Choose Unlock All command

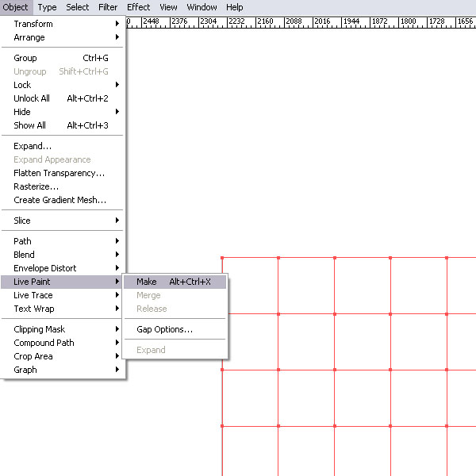pyautogui.click(x=63, y=98)
